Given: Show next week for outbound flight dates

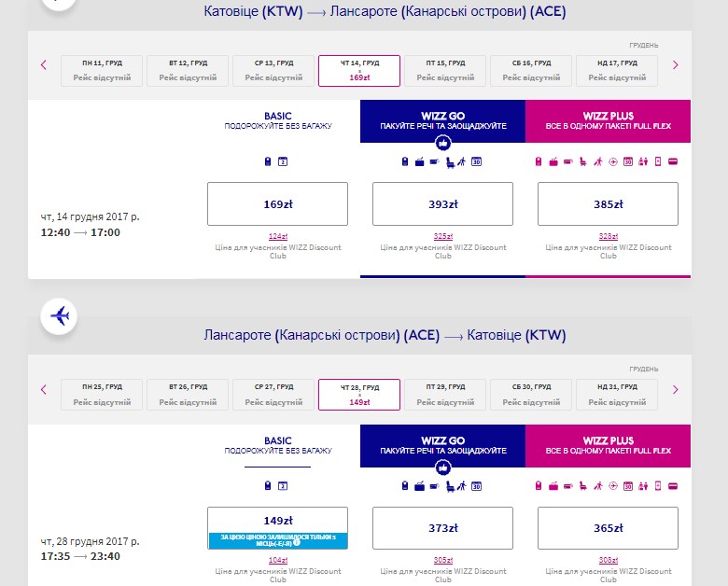Looking at the screenshot, I should pyautogui.click(x=676, y=64).
